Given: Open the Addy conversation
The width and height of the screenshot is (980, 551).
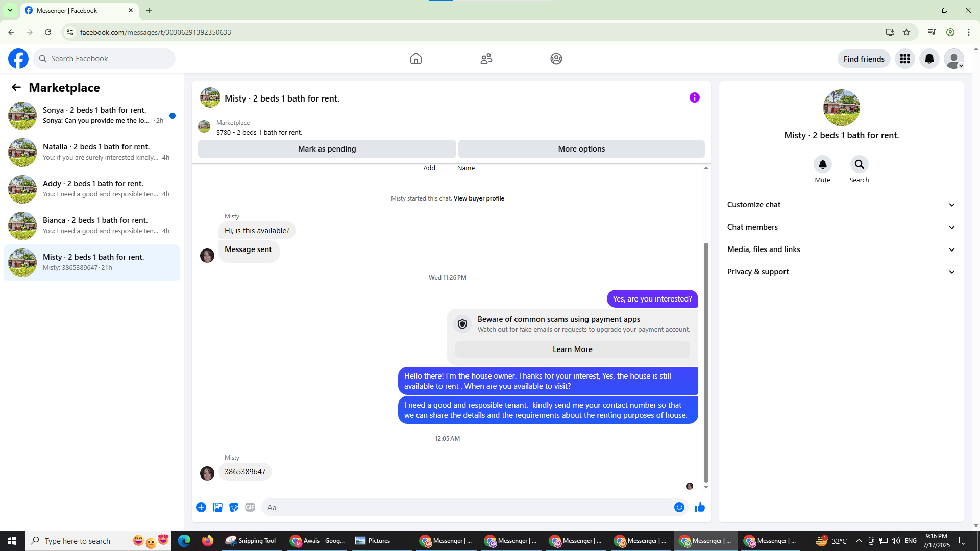Looking at the screenshot, I should coord(92,189).
